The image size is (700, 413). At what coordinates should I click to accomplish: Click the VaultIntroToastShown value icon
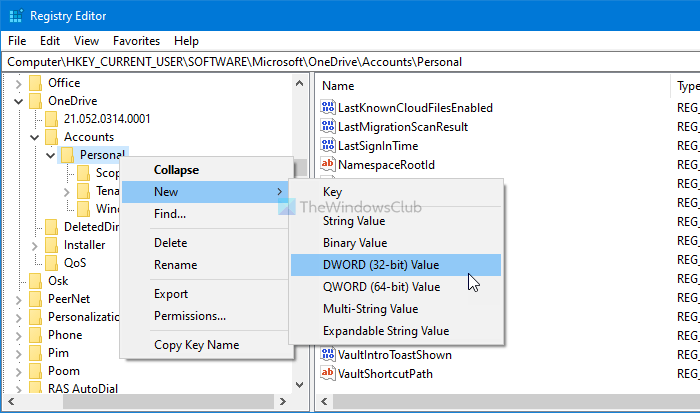(x=328, y=355)
